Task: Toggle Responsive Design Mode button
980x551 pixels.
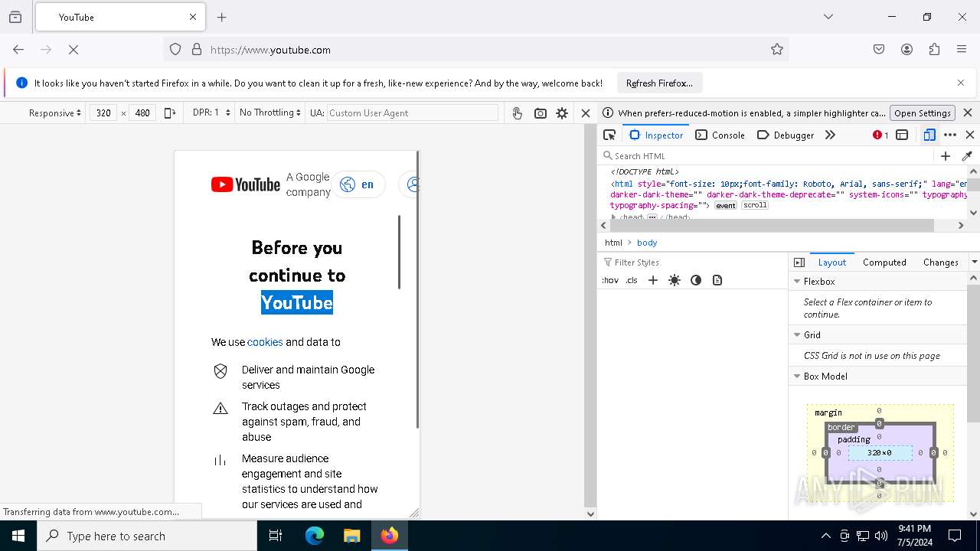Action: (929, 135)
